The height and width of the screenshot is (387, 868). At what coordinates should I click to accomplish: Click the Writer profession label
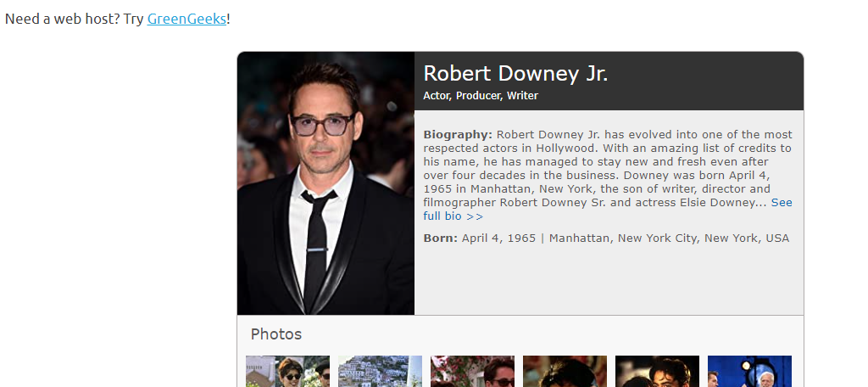tap(522, 95)
